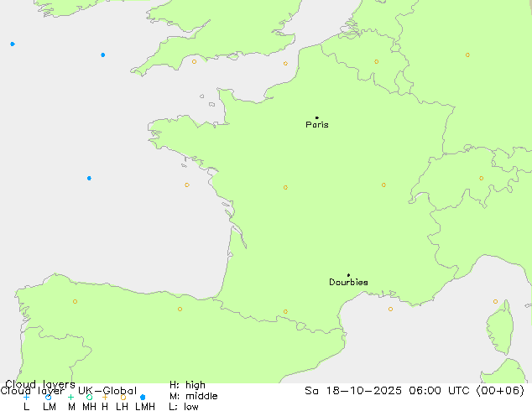Click the filled blue LMH legend dot
The image size is (532, 411).
pyautogui.click(x=143, y=397)
